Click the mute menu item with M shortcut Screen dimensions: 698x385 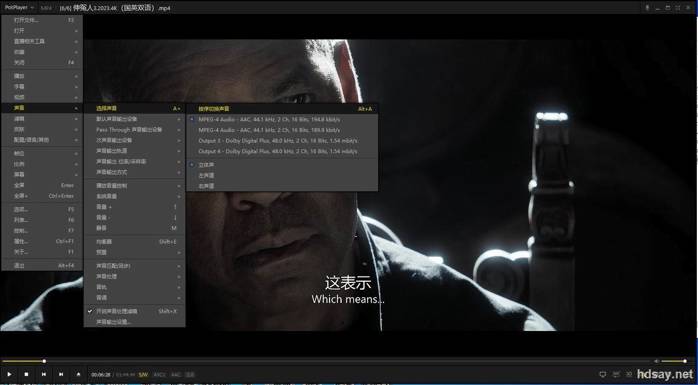pos(134,228)
